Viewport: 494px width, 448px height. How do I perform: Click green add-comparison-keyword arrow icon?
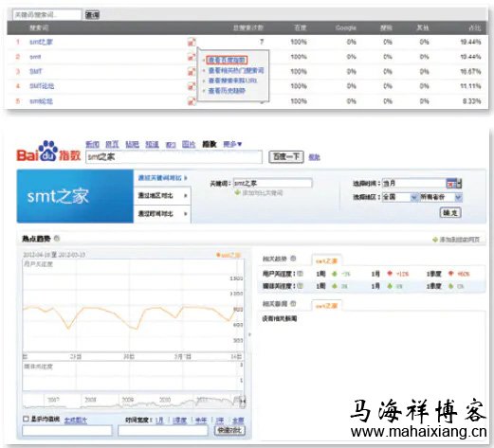click(x=238, y=192)
